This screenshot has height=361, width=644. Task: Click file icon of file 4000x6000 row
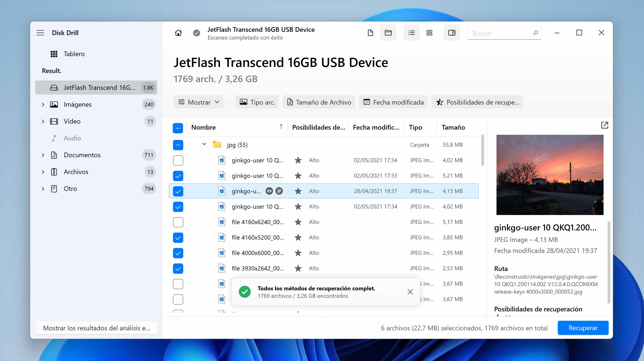(x=222, y=253)
